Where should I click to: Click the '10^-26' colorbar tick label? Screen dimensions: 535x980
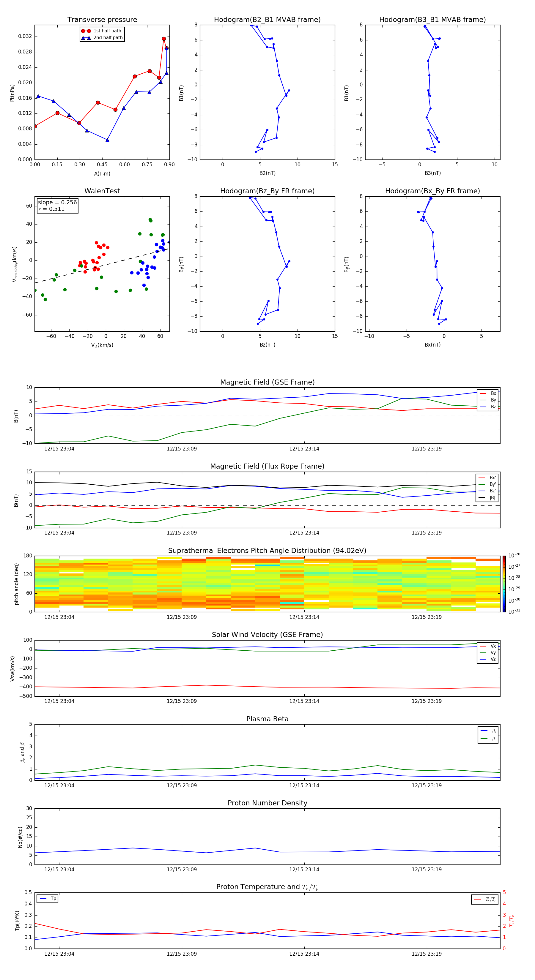click(x=514, y=555)
